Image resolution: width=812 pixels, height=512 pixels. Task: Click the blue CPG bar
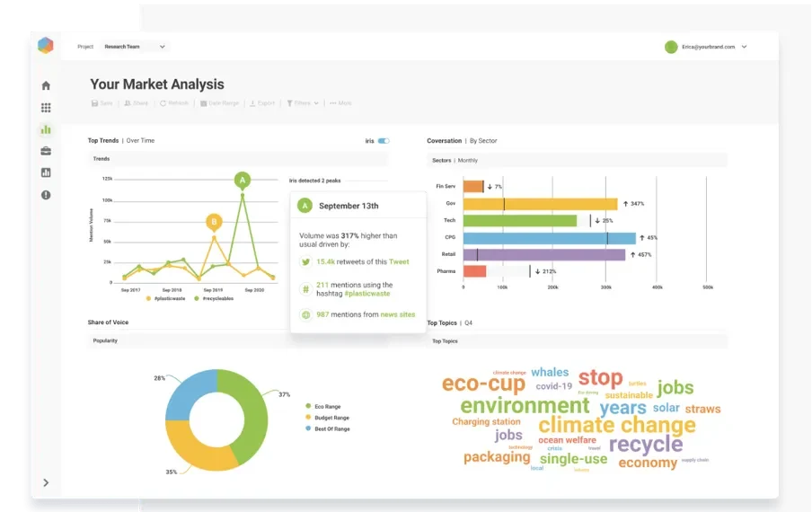550,238
